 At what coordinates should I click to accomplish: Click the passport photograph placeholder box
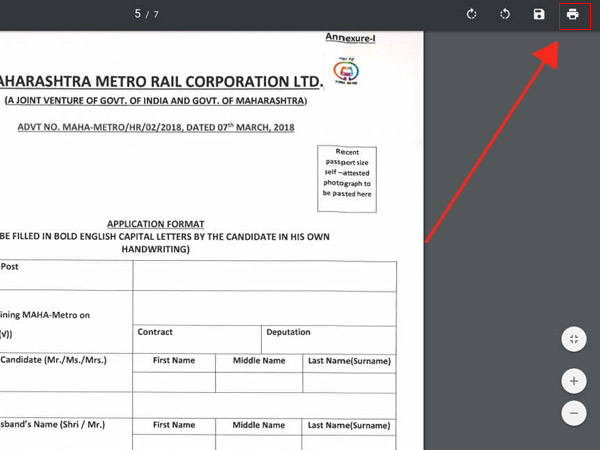pos(347,179)
